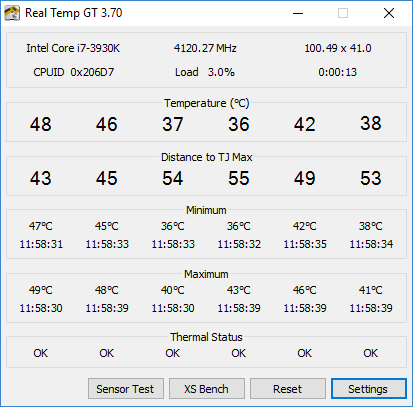The width and height of the screenshot is (413, 407).
Task: Click the 100.49 x 41.0 multiplier readout
Action: (x=338, y=48)
